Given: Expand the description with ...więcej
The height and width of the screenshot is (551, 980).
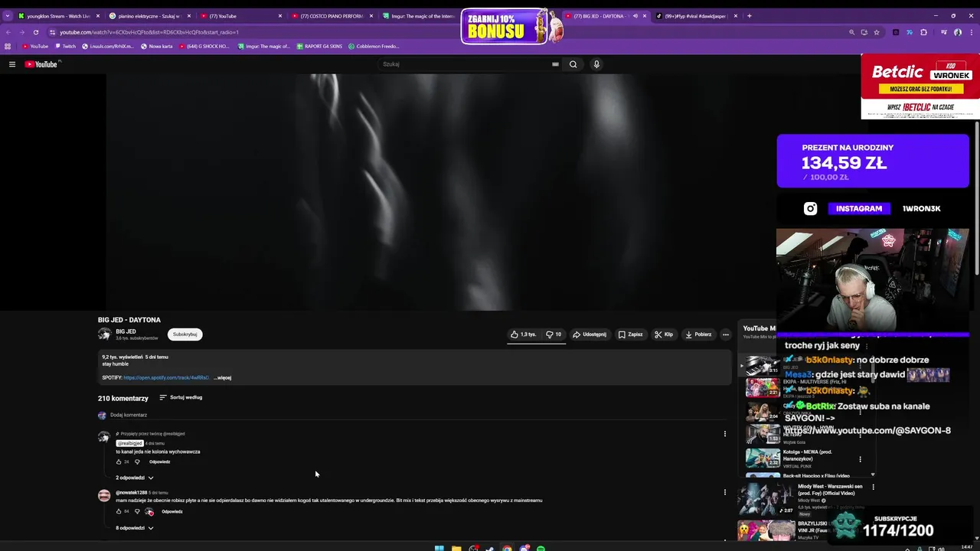Looking at the screenshot, I should [222, 377].
